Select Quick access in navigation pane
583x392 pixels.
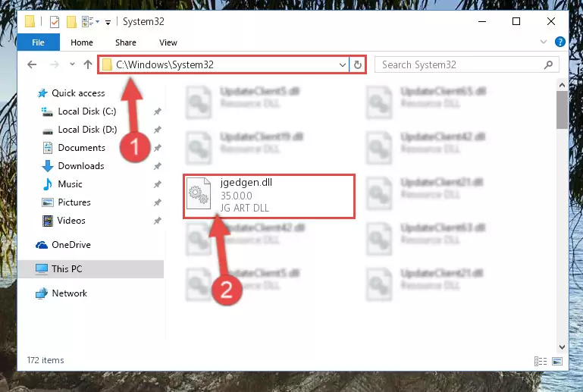click(x=78, y=93)
